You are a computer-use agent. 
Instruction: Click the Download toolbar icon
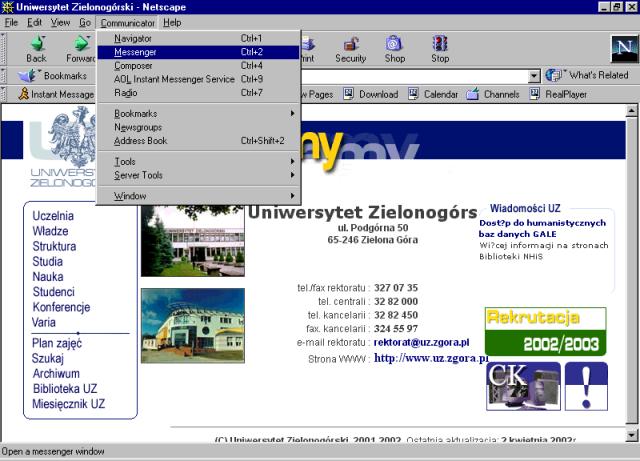[x=349, y=94]
